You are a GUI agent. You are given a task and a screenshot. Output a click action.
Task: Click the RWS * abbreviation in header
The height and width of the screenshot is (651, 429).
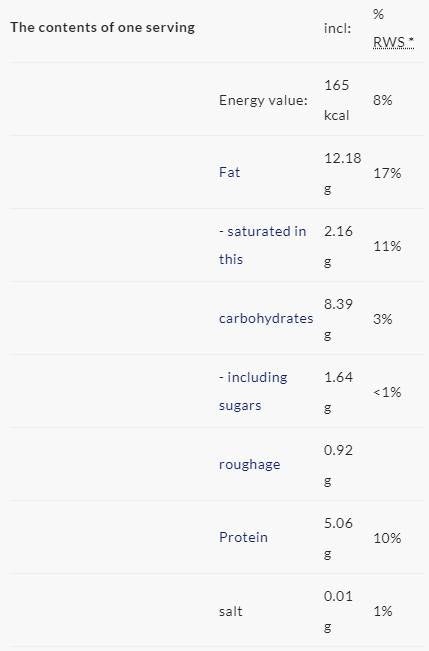[x=393, y=42]
